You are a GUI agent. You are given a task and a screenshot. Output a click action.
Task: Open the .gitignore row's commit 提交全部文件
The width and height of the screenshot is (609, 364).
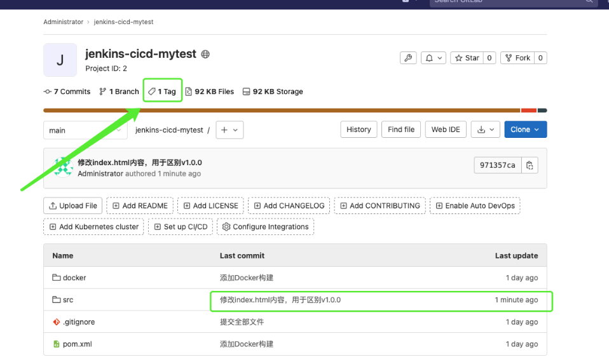click(x=242, y=322)
